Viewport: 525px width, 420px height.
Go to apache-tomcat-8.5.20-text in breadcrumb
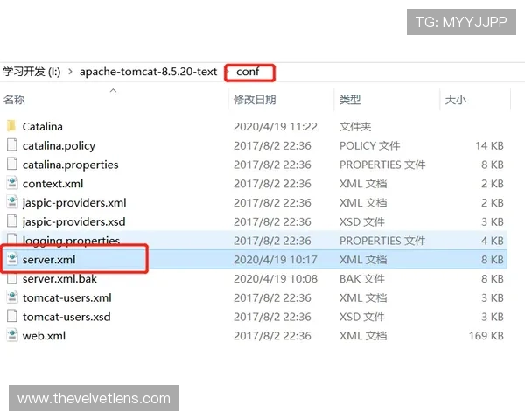click(149, 72)
